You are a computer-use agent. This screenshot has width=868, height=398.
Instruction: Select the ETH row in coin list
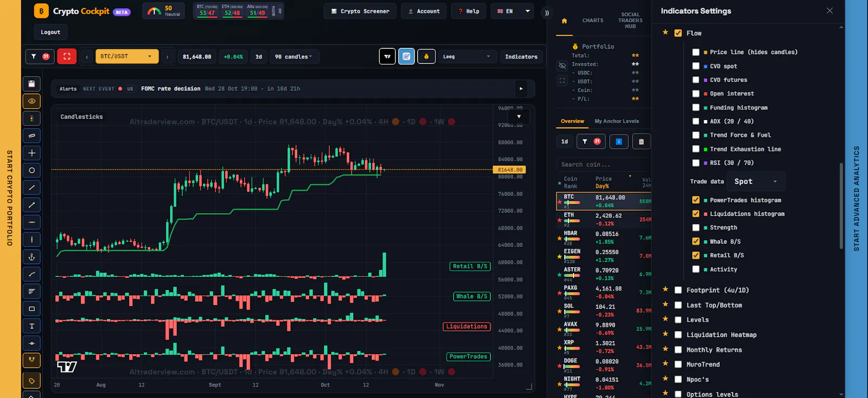click(604, 219)
